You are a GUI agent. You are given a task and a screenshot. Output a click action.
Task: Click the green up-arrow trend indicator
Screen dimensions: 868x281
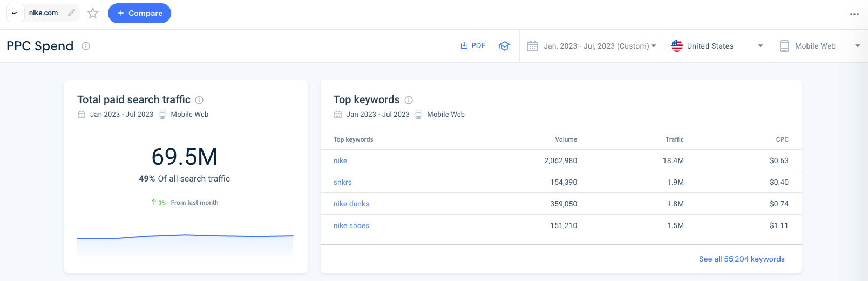tap(154, 202)
